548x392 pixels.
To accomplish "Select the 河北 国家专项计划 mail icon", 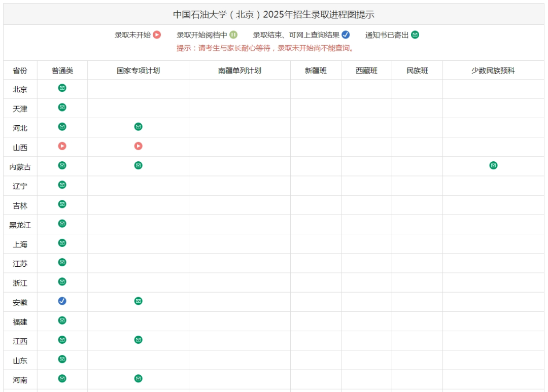I will coord(139,127).
